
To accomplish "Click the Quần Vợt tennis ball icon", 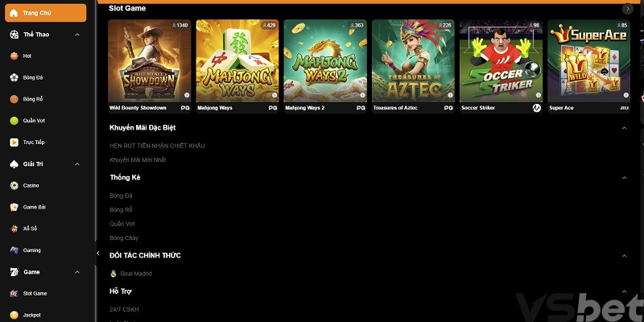I will 14,121.
